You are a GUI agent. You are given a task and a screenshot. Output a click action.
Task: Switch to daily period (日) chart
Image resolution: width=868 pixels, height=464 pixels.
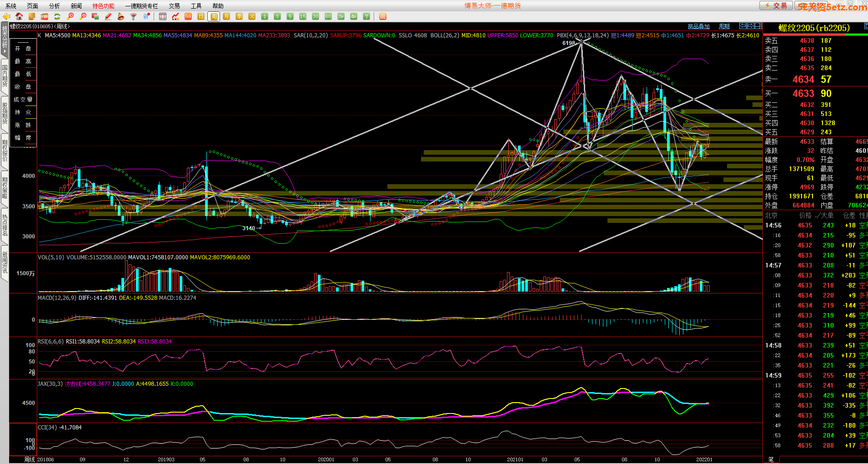[x=201, y=16]
